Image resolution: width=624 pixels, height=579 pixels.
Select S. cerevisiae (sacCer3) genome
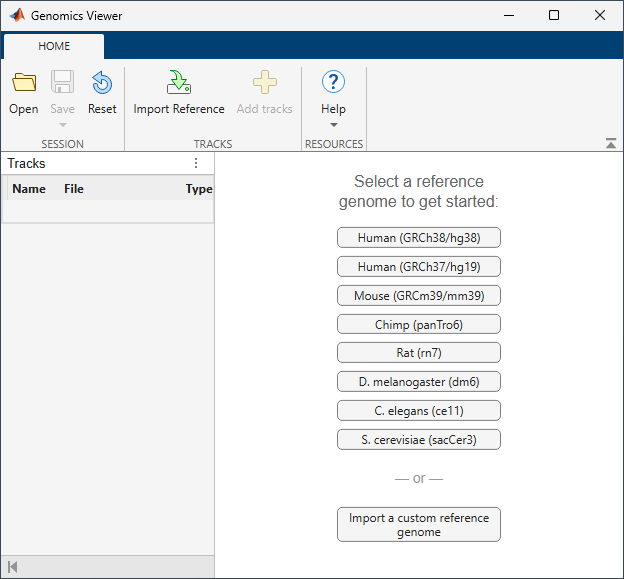tap(419, 440)
